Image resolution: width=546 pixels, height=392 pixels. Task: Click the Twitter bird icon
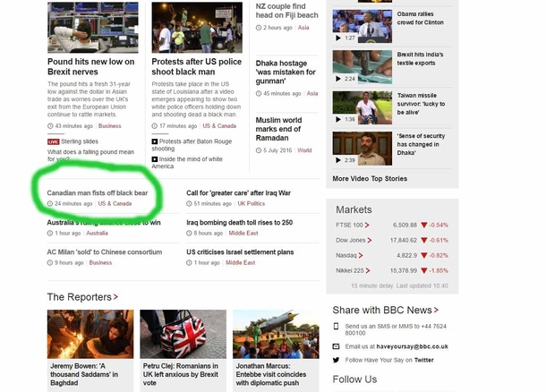pos(336,360)
